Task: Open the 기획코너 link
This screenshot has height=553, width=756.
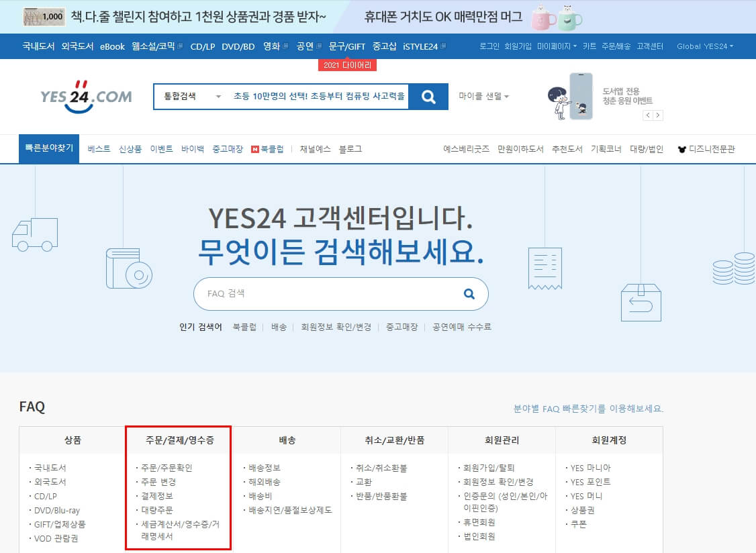Action: pyautogui.click(x=606, y=149)
